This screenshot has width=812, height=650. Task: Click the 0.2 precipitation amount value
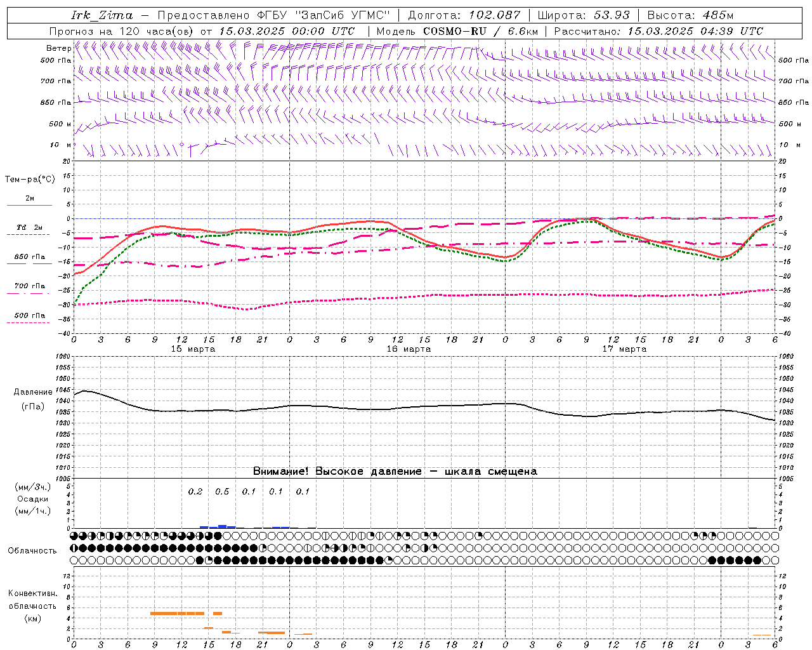(x=195, y=491)
